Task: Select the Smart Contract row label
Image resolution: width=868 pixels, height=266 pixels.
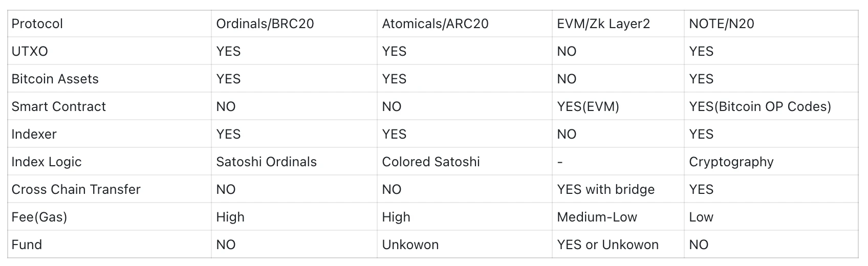Action: [x=59, y=106]
